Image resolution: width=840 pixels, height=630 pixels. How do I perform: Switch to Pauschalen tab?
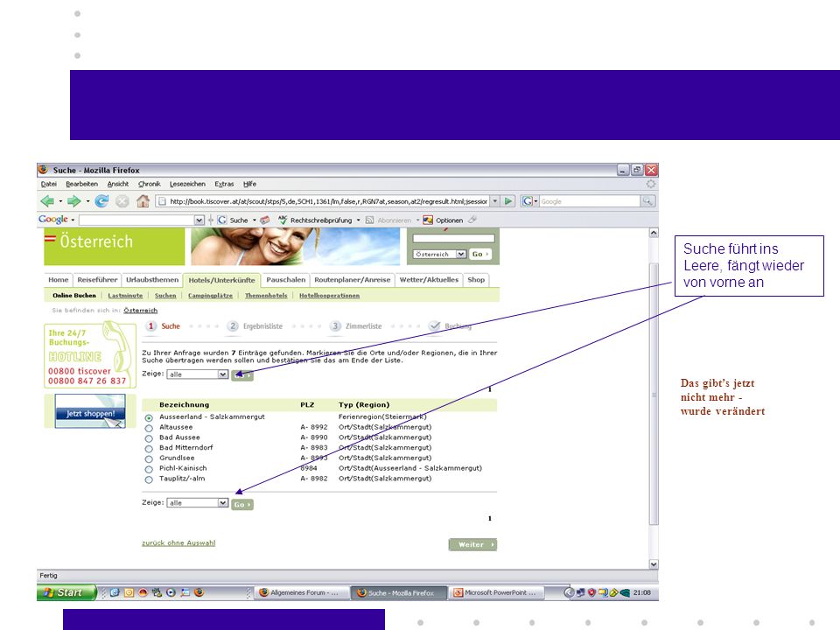point(285,280)
